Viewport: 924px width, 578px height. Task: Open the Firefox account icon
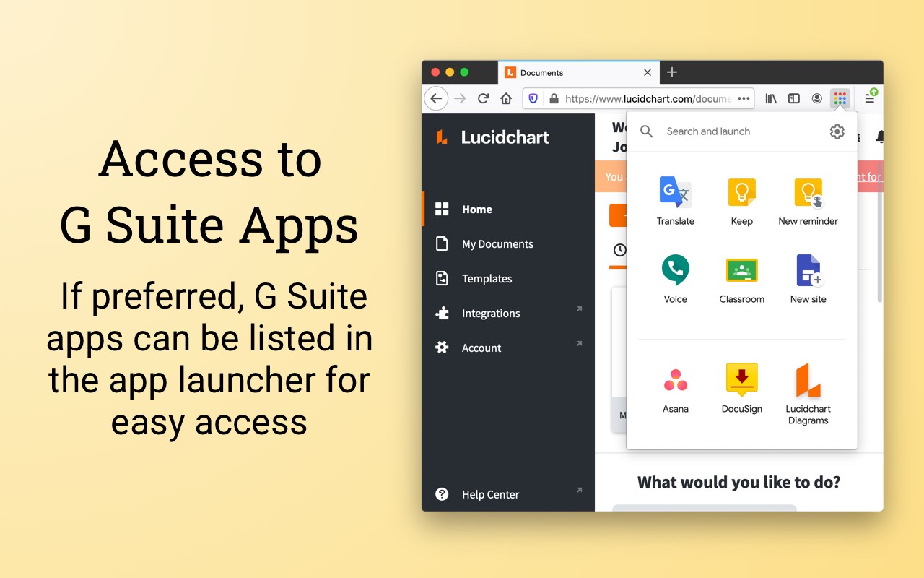pos(816,98)
